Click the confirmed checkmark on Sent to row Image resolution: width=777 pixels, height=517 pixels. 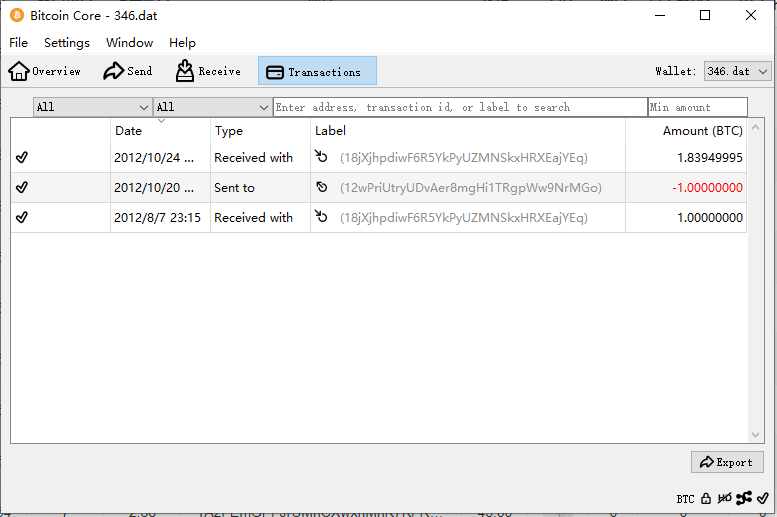22,187
